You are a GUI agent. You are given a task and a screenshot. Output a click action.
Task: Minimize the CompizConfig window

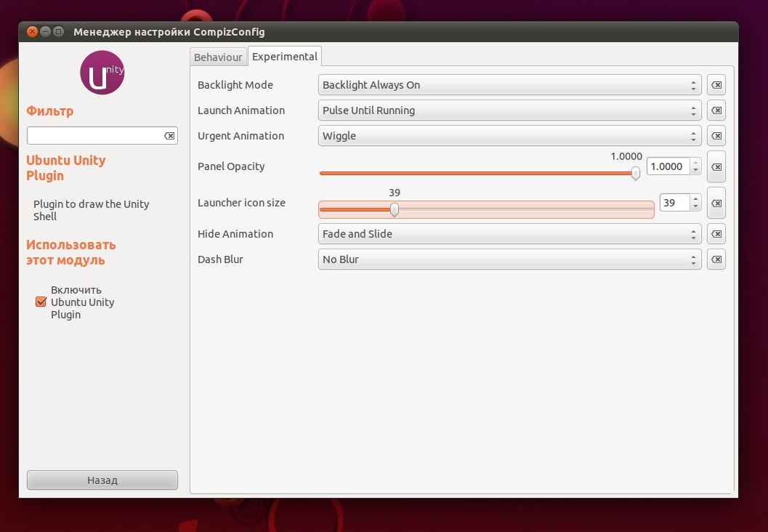click(x=46, y=32)
